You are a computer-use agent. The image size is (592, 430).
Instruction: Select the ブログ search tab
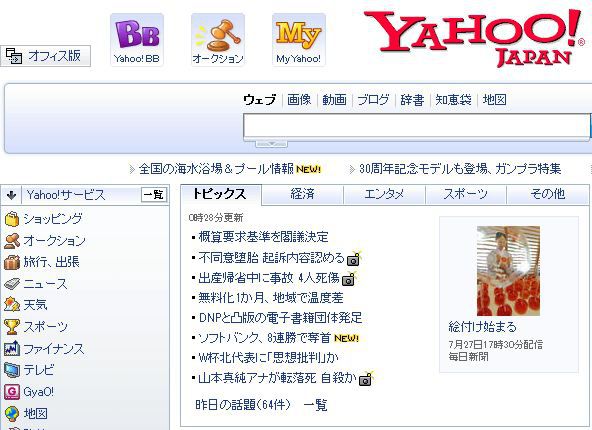[373, 100]
